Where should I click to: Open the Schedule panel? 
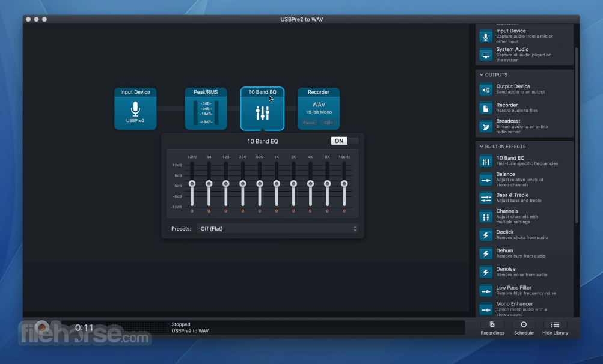tap(524, 328)
